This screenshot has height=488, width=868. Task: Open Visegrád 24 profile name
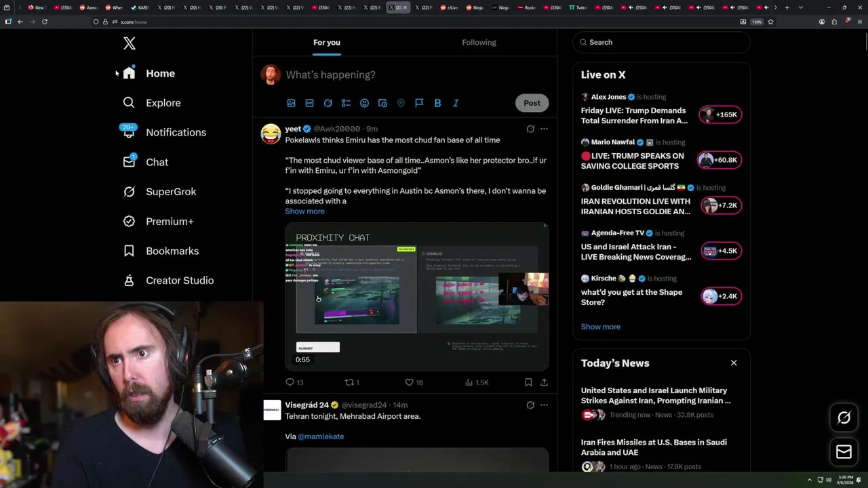click(x=307, y=405)
